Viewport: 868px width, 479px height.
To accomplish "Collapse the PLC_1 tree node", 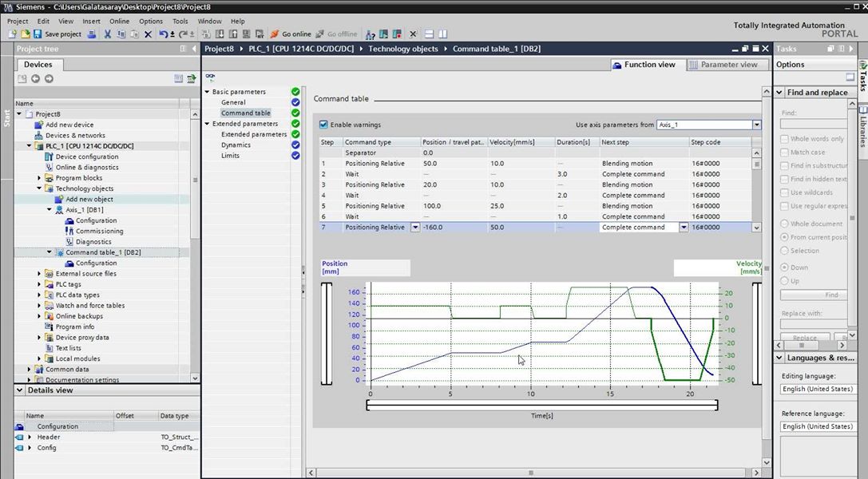I will (30, 146).
